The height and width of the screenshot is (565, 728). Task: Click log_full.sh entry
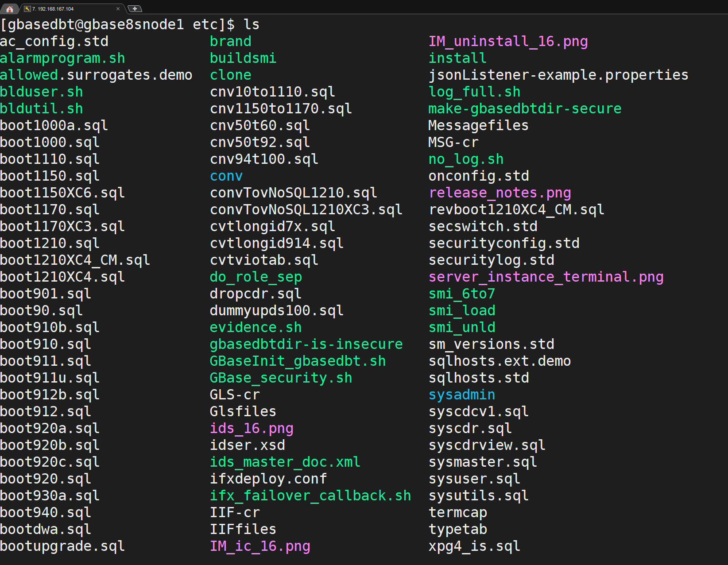(x=475, y=92)
